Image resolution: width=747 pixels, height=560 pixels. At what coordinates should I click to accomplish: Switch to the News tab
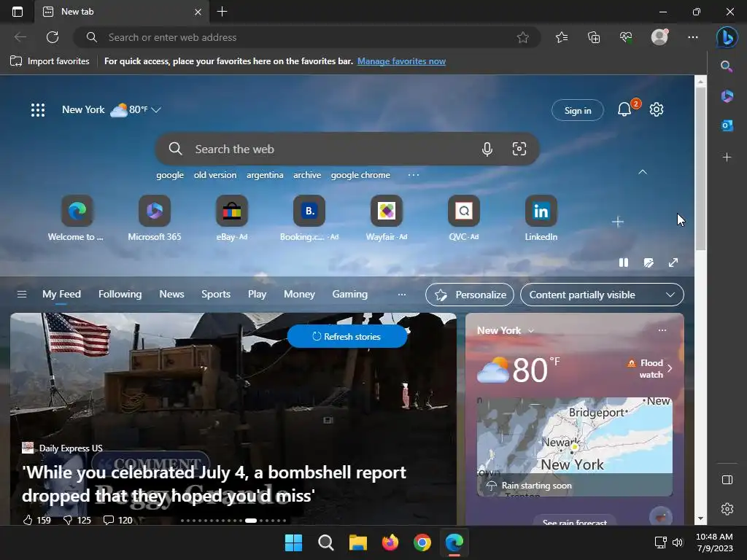click(x=171, y=295)
